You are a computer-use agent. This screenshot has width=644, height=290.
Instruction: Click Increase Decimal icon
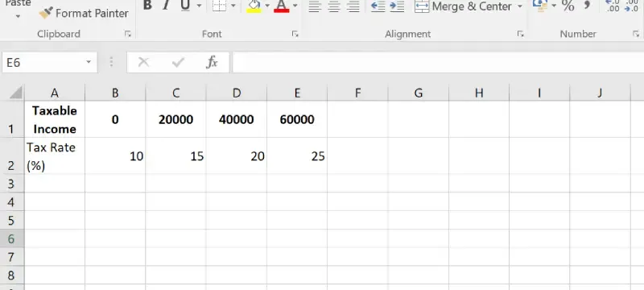(x=613, y=6)
